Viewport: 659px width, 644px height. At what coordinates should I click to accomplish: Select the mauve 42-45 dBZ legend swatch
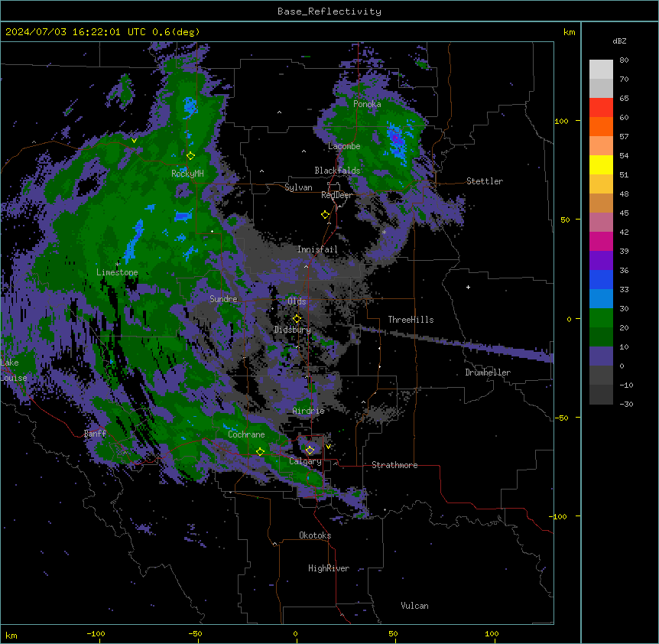[601, 222]
